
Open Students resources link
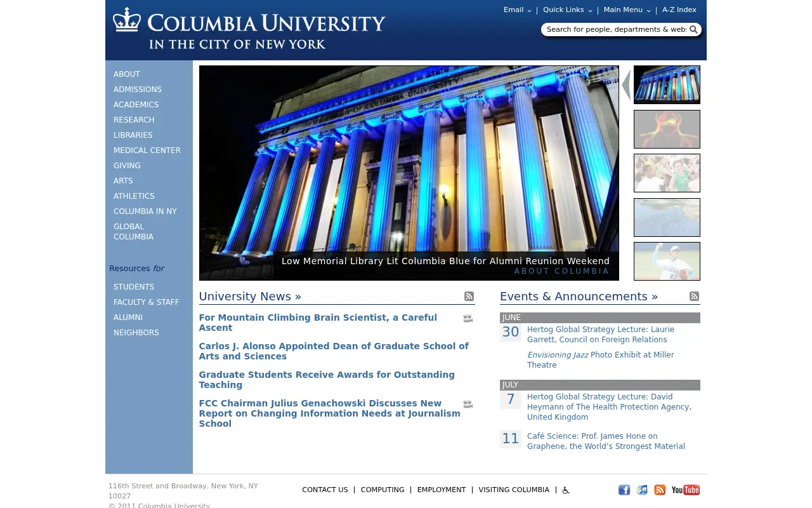coord(134,287)
